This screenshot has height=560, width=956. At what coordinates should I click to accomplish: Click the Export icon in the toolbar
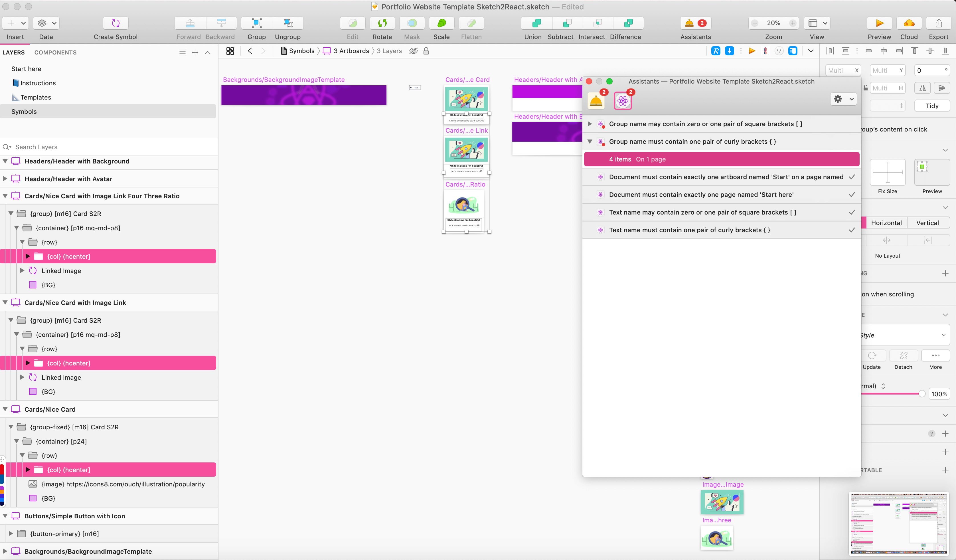pyautogui.click(x=939, y=23)
